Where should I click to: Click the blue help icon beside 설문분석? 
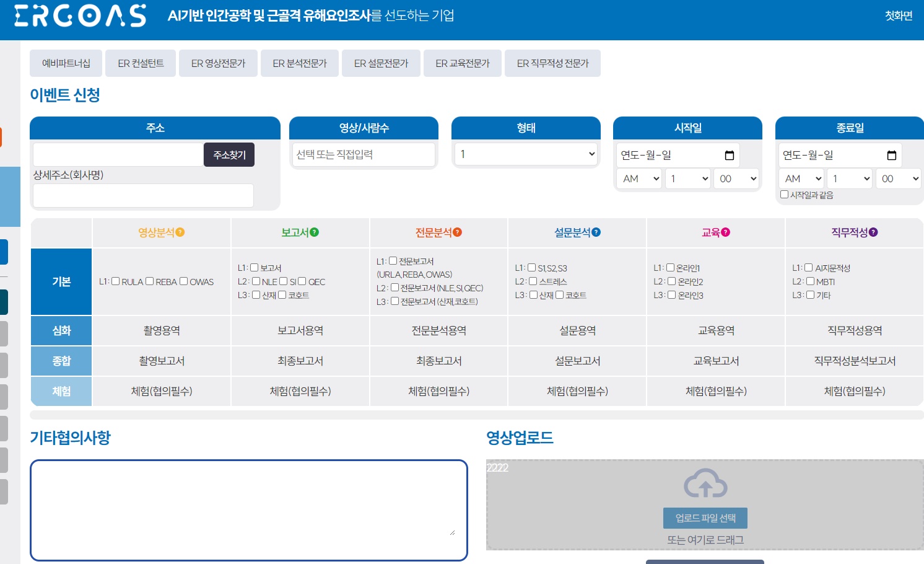(596, 232)
